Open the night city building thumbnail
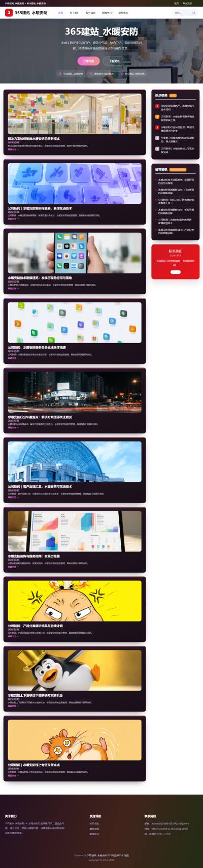Viewport: 203px width, 868px height. tap(75, 392)
